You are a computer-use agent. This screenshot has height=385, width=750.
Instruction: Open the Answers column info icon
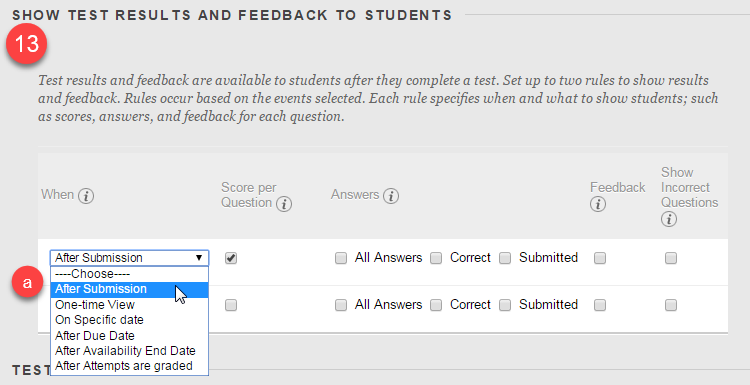tap(391, 196)
